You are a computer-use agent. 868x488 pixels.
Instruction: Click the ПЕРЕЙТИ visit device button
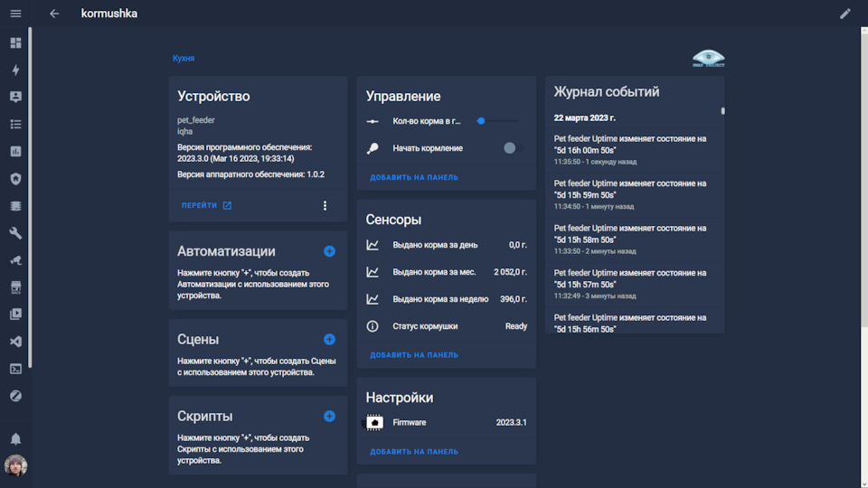pos(206,205)
